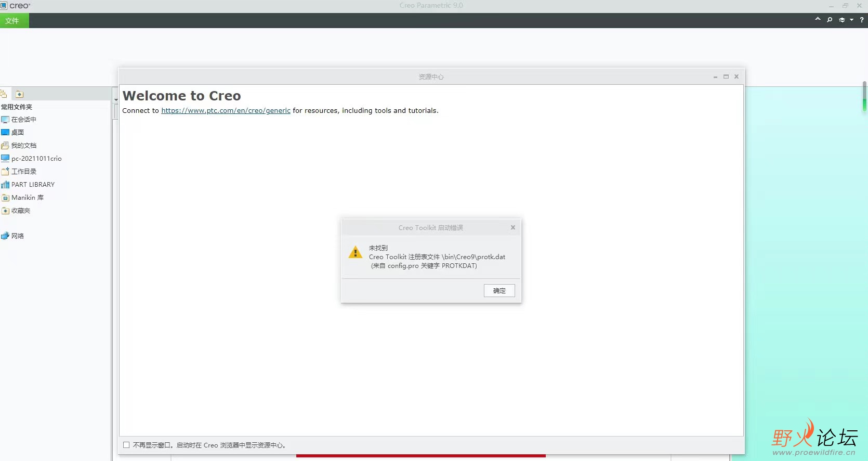Close the 资源中心 window

click(x=737, y=76)
